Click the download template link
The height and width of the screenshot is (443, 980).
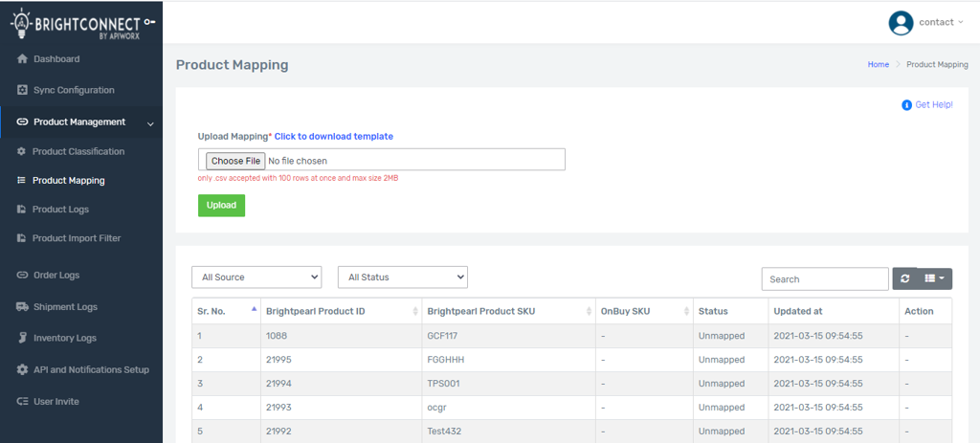point(334,137)
